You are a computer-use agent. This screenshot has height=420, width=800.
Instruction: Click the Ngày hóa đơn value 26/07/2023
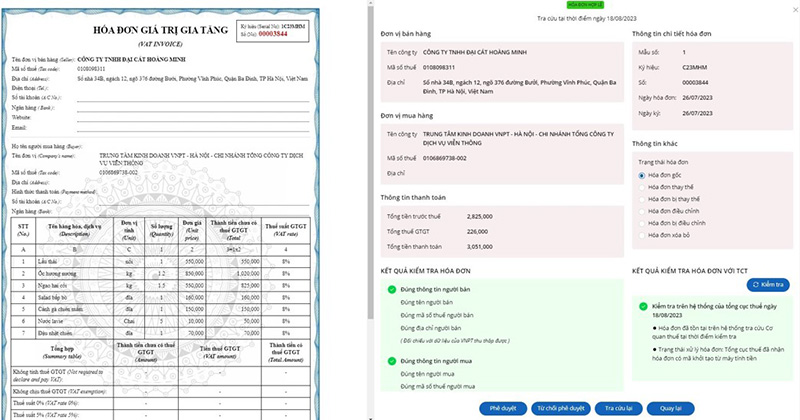pos(697,97)
